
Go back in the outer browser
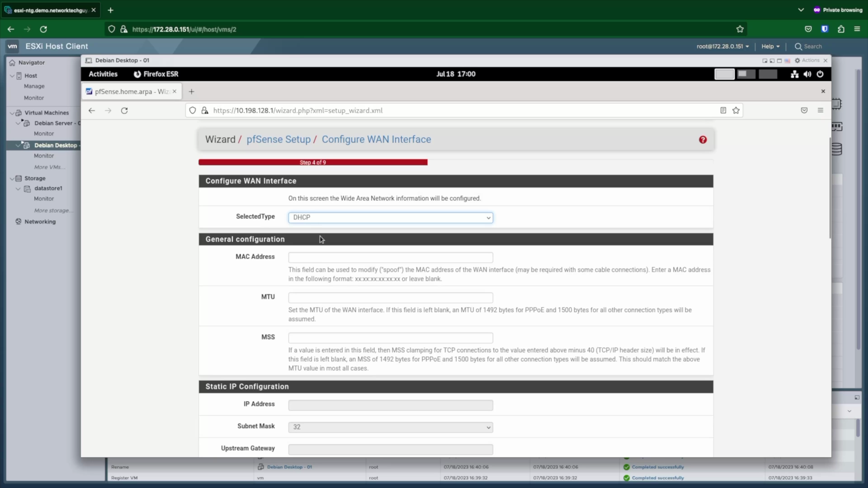click(11, 29)
